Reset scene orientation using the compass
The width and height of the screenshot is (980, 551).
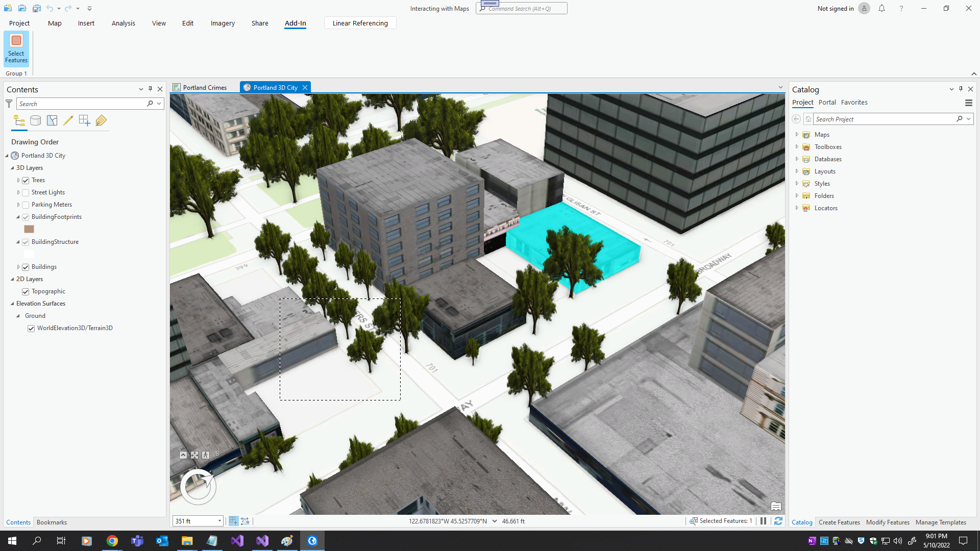click(198, 487)
